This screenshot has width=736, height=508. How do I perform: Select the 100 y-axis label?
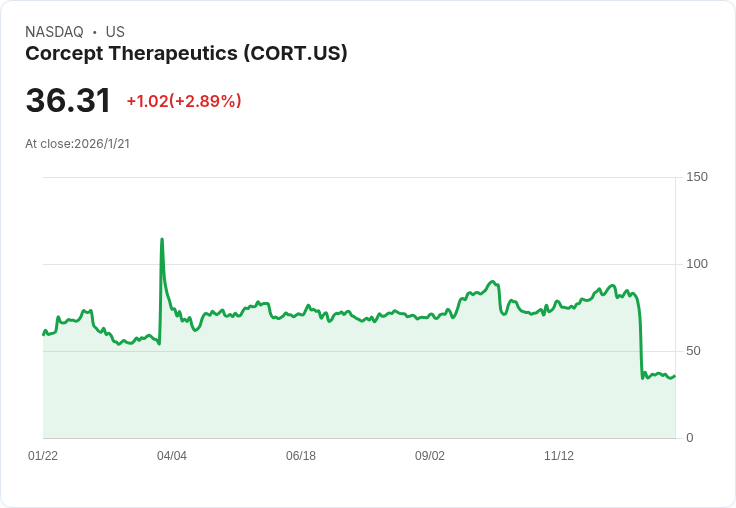pos(697,264)
